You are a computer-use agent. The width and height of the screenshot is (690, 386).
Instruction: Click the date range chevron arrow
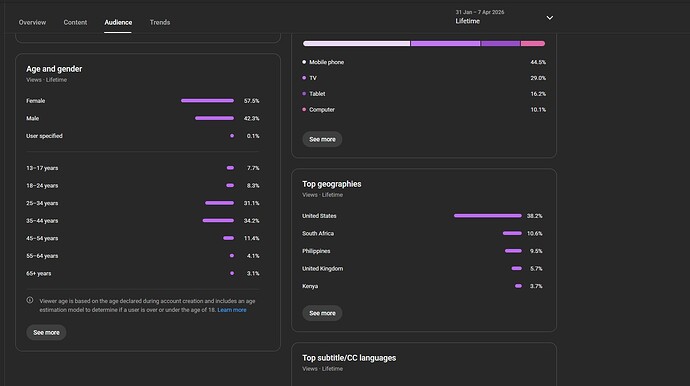[x=550, y=18]
